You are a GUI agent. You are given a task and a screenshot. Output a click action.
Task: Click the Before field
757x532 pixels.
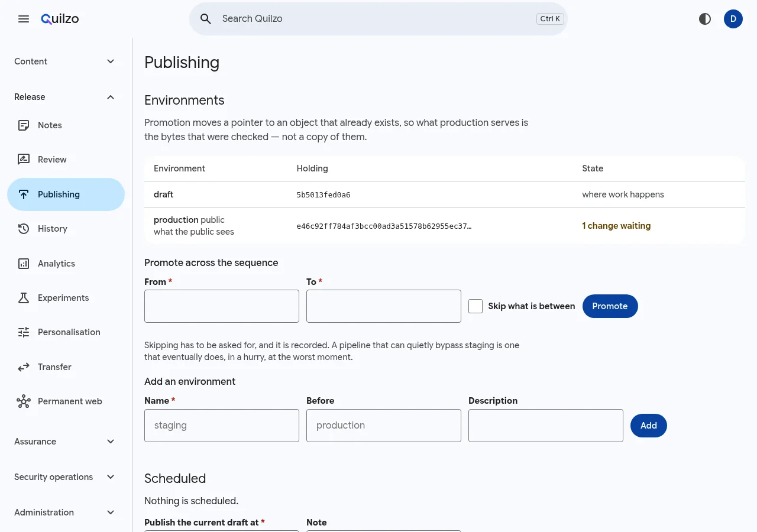(x=384, y=426)
